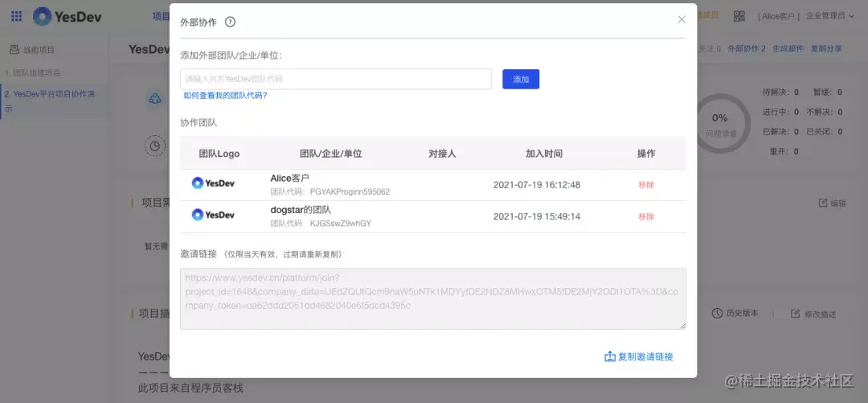Click the join time 2021-07-19 15:49:14
Viewport: 868px width, 403px height.
[537, 216]
